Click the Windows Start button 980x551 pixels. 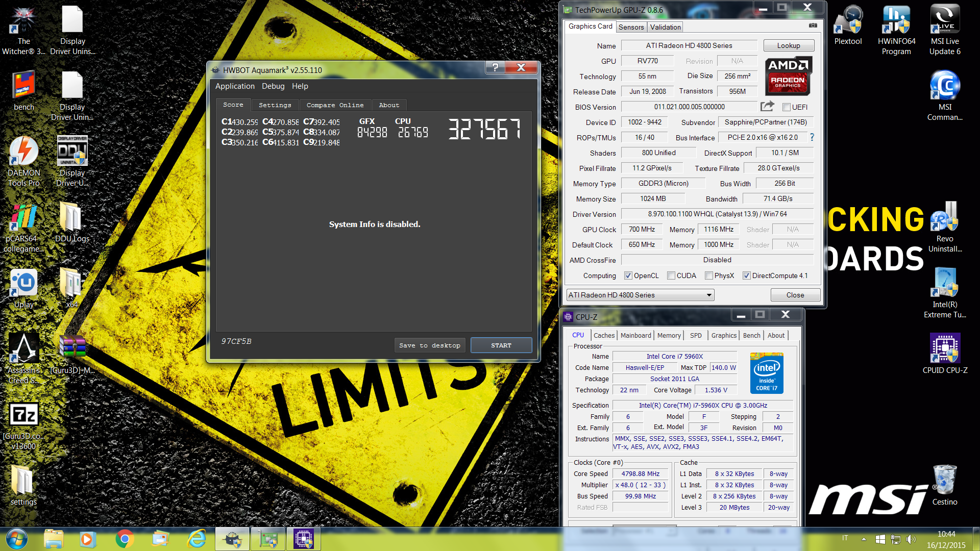point(16,539)
